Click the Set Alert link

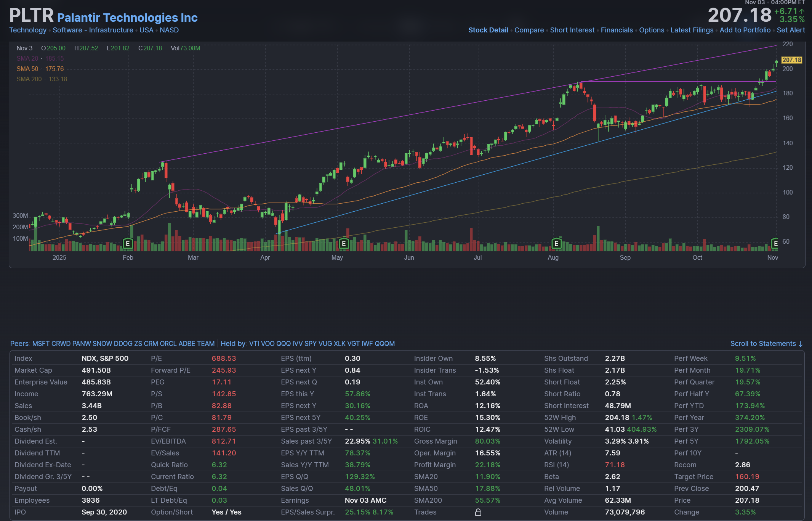(791, 30)
